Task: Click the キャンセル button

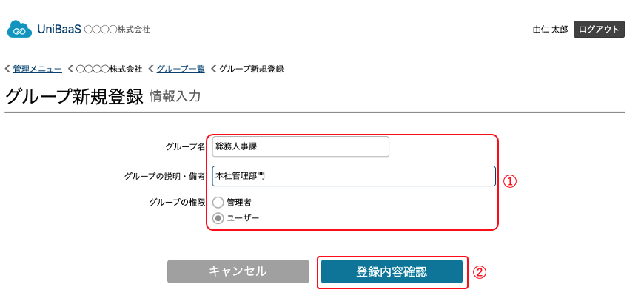Action: point(238,271)
